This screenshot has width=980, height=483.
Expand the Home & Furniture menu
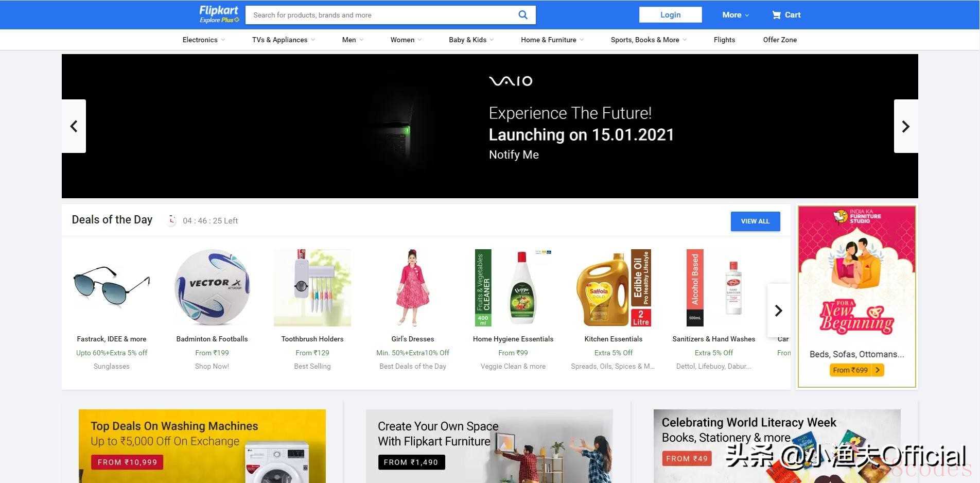tap(552, 40)
